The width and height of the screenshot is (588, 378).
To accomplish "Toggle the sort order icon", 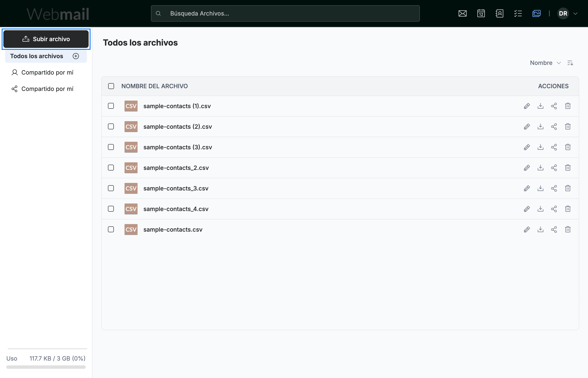I will (x=570, y=63).
